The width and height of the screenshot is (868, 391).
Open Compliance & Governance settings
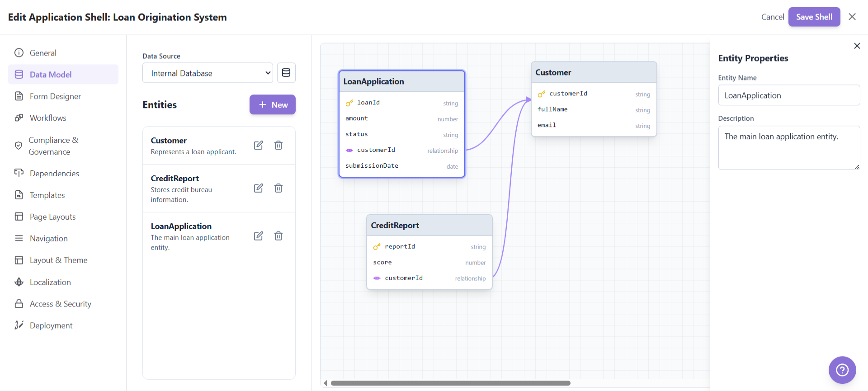53,146
